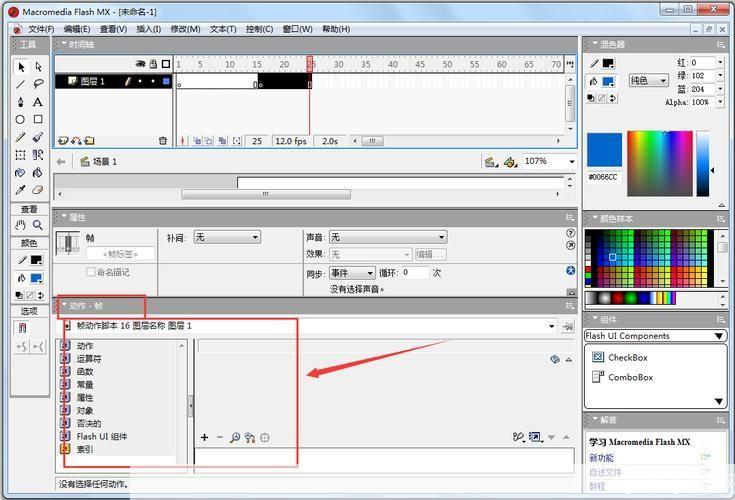Screen dimensions: 735x500
Task: Select the Oval tool
Action: 21,119
